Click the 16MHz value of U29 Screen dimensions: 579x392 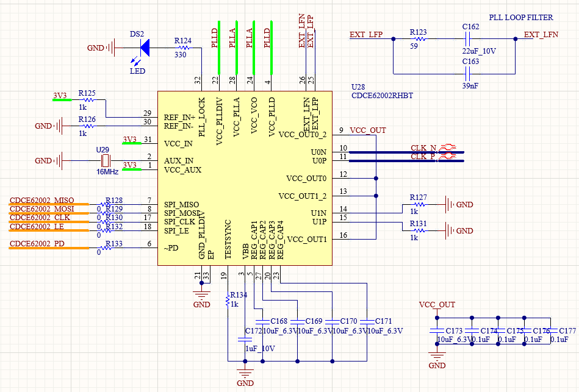click(107, 172)
